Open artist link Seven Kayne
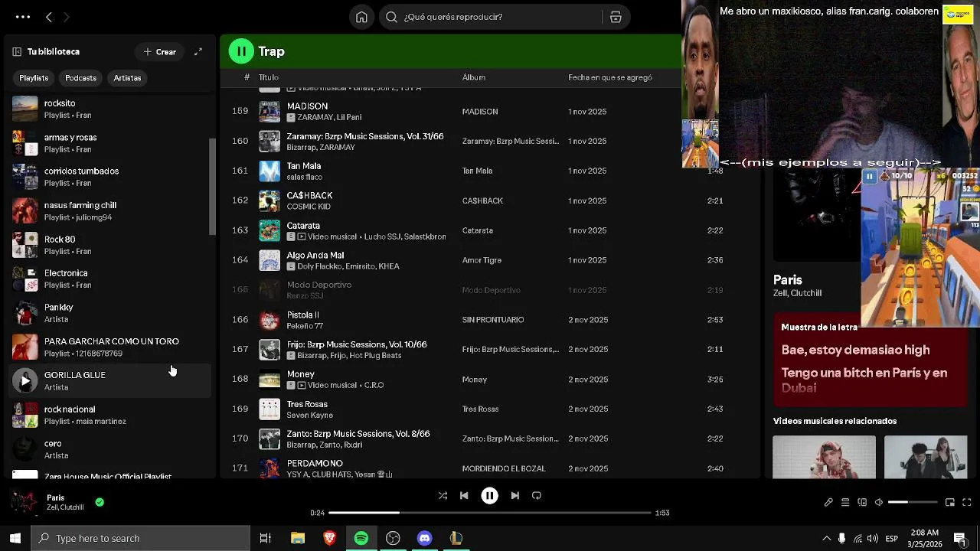The height and width of the screenshot is (551, 980). [309, 415]
